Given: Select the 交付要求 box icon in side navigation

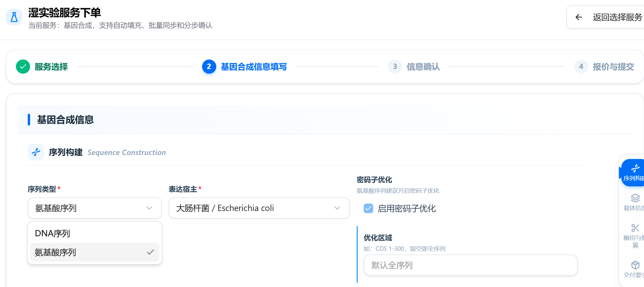Looking at the screenshot, I should pos(635,265).
